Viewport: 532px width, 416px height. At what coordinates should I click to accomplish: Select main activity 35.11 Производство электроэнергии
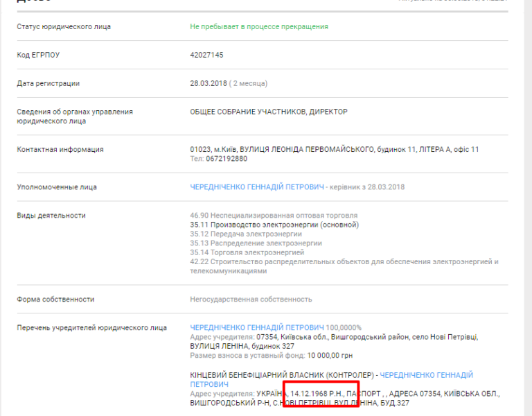[274, 225]
